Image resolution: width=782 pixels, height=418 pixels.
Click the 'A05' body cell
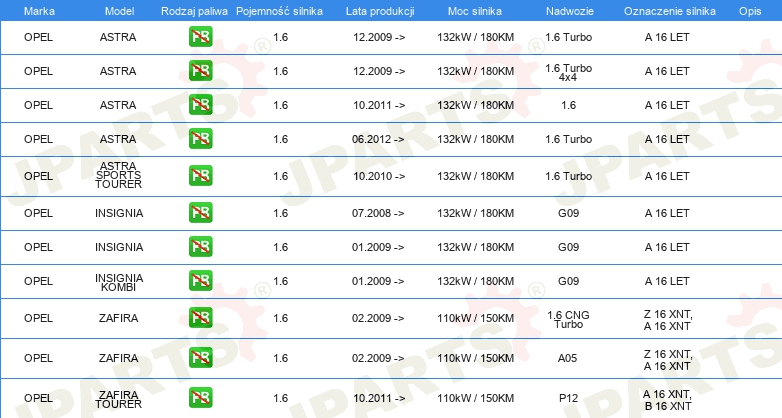(x=568, y=358)
